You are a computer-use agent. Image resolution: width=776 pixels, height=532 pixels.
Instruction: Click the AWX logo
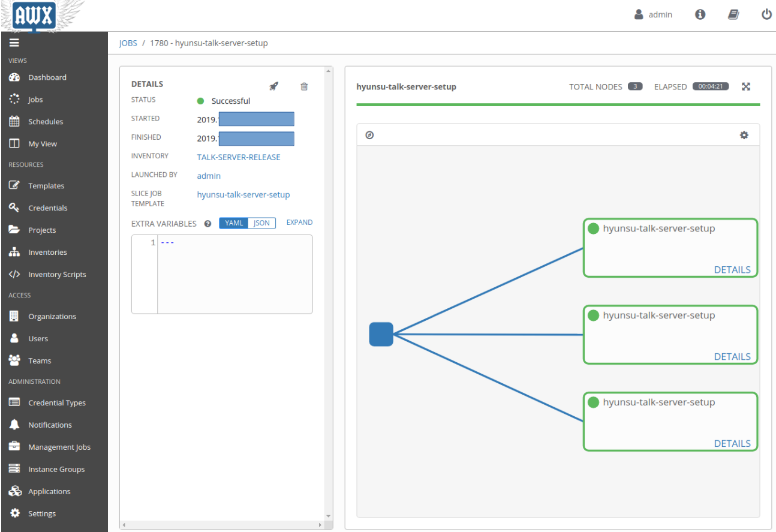click(34, 16)
